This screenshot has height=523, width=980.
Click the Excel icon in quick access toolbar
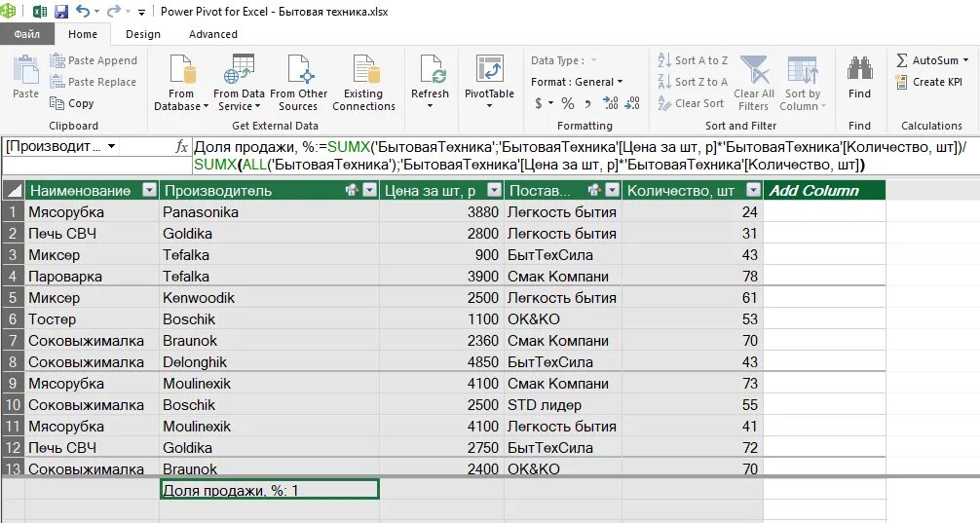click(x=39, y=12)
